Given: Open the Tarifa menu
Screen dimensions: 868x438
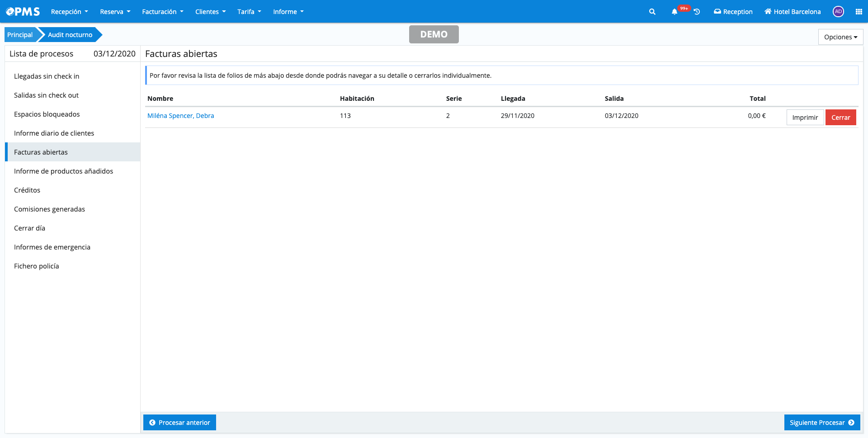Looking at the screenshot, I should (249, 12).
